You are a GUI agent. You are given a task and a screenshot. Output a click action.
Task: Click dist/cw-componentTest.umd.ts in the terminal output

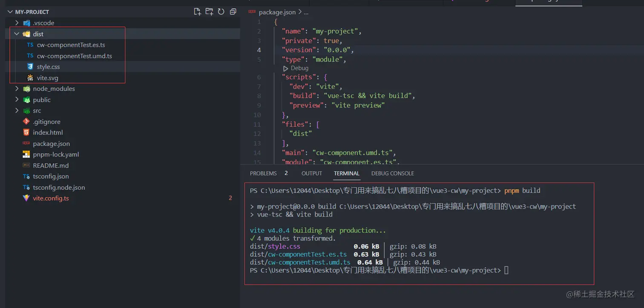point(300,263)
